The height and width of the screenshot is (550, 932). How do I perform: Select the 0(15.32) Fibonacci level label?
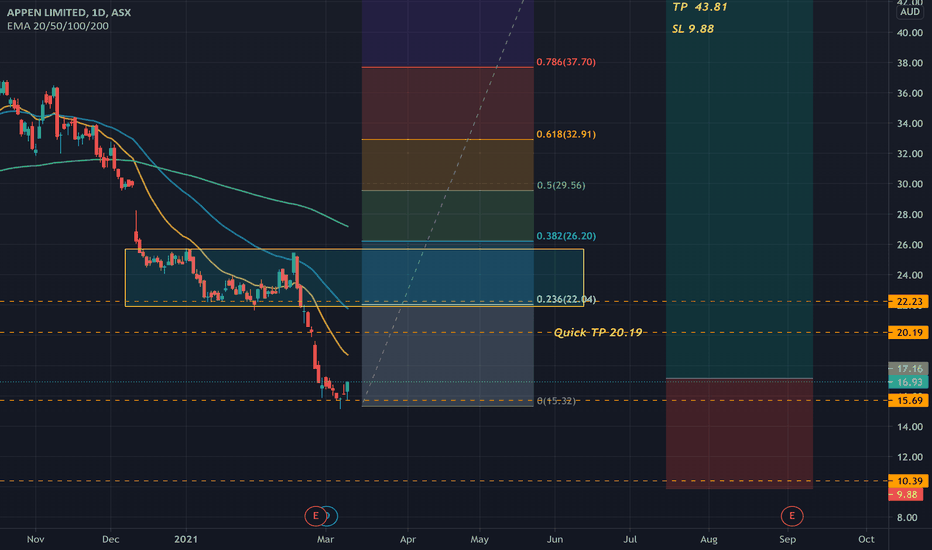[556, 401]
